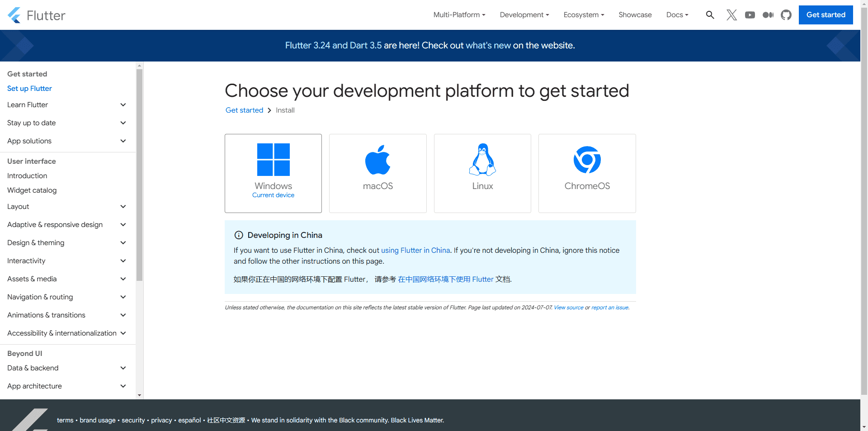This screenshot has width=868, height=431.
Task: Expand App solutions sidebar section
Action: pyautogui.click(x=67, y=141)
